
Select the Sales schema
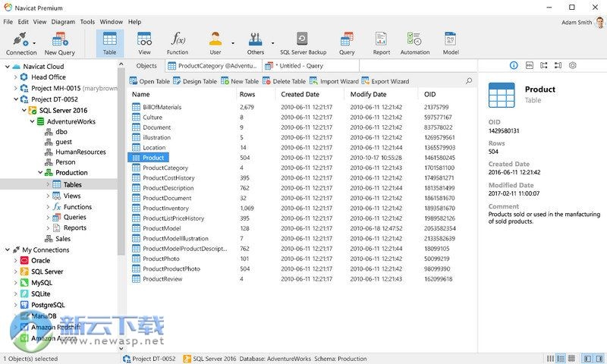(63, 239)
